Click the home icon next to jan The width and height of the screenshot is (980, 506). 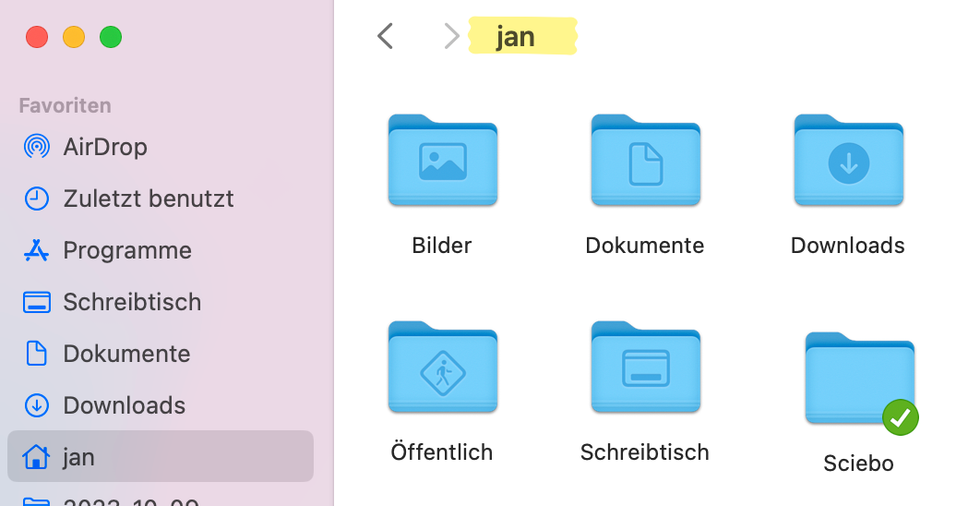click(36, 457)
